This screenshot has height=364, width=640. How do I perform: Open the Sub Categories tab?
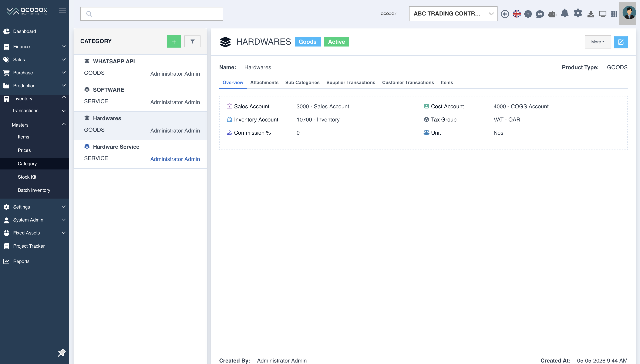302,82
